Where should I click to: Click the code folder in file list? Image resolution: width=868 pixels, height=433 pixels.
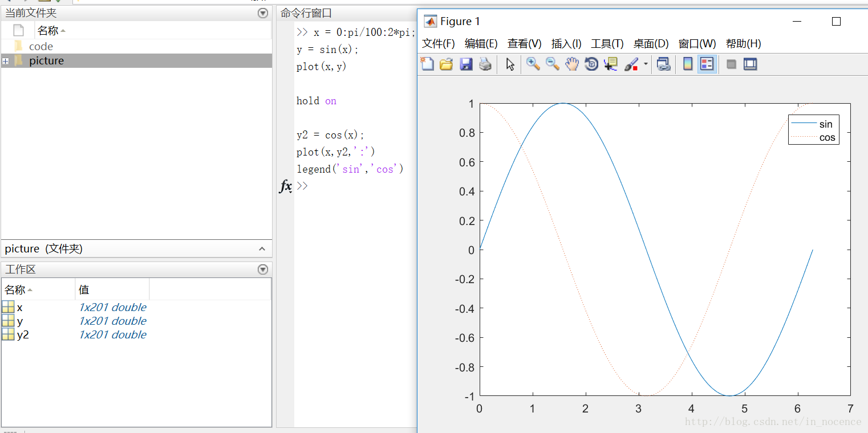pos(40,47)
